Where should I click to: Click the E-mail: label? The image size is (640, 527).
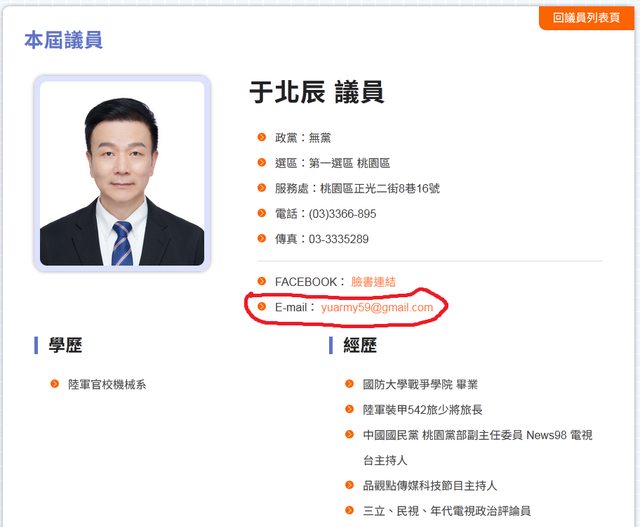point(295,307)
